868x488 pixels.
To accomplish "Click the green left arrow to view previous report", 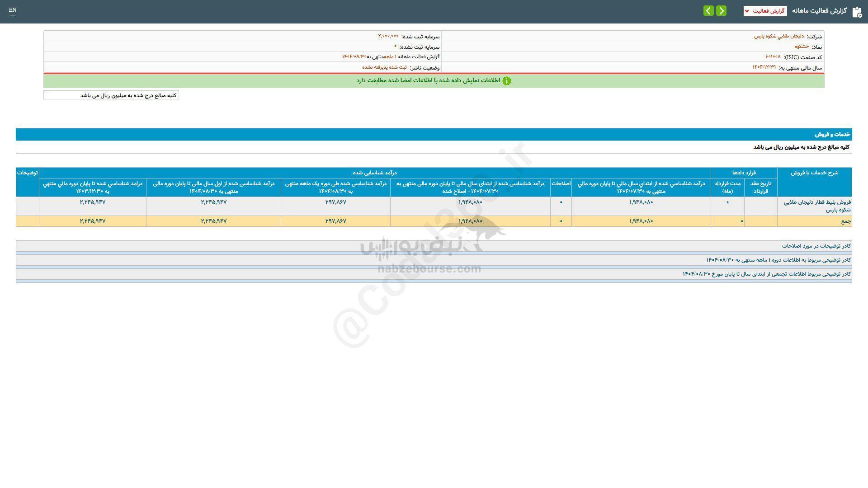I will coord(708,10).
